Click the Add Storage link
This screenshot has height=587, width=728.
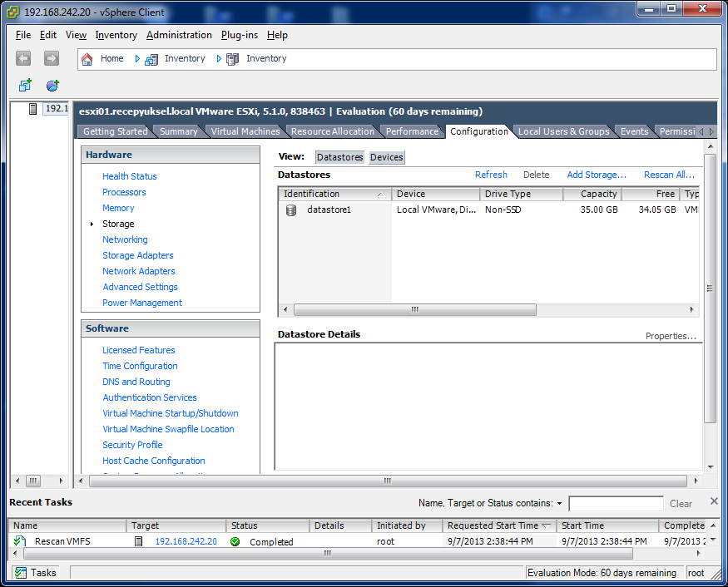(x=597, y=175)
